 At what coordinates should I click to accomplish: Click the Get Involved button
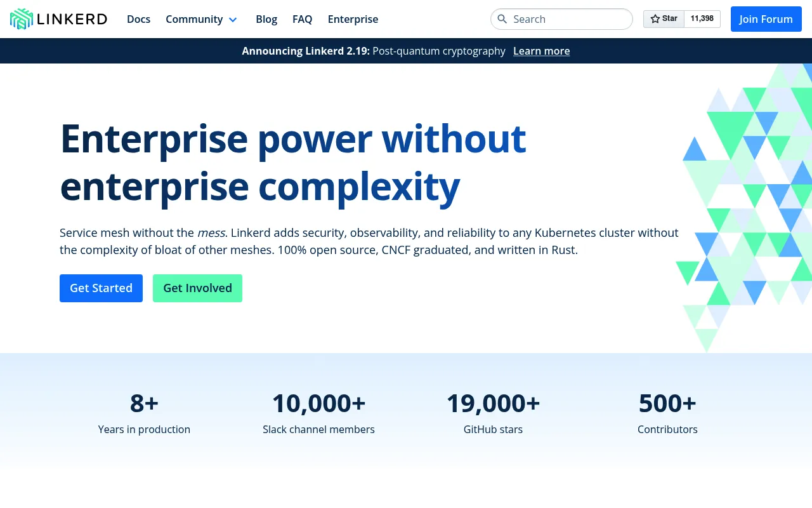tap(197, 288)
